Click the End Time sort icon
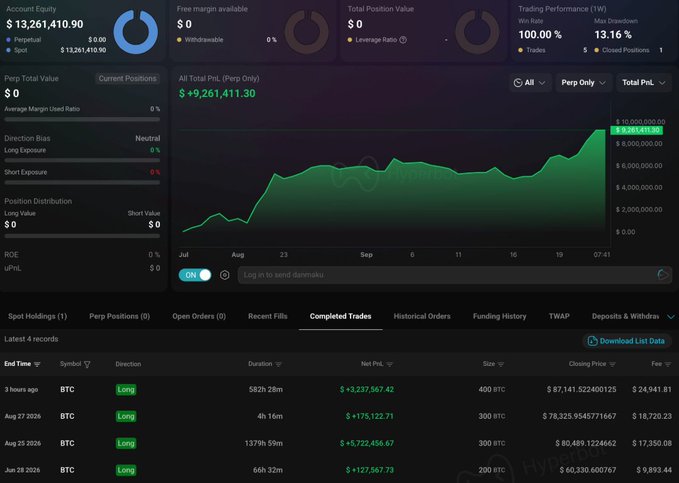This screenshot has height=483, width=679. (x=37, y=364)
